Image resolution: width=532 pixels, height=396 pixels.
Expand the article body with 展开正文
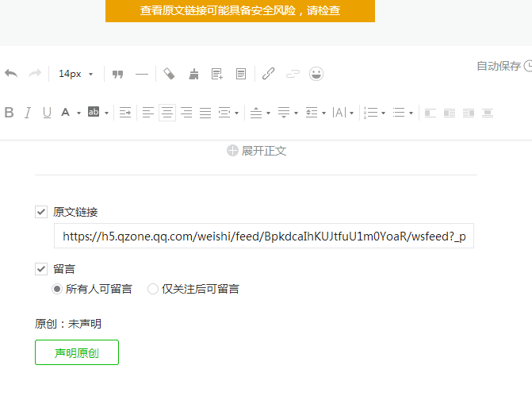click(257, 151)
